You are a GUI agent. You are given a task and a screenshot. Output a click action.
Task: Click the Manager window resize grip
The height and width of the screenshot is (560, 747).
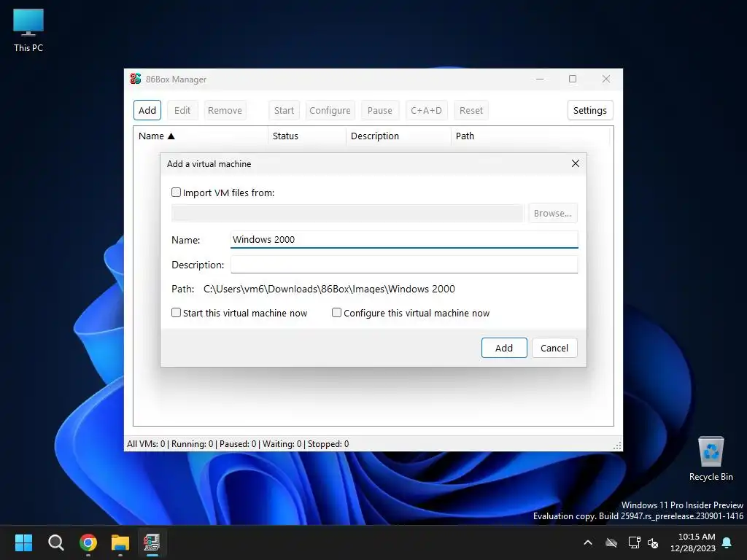tap(617, 446)
